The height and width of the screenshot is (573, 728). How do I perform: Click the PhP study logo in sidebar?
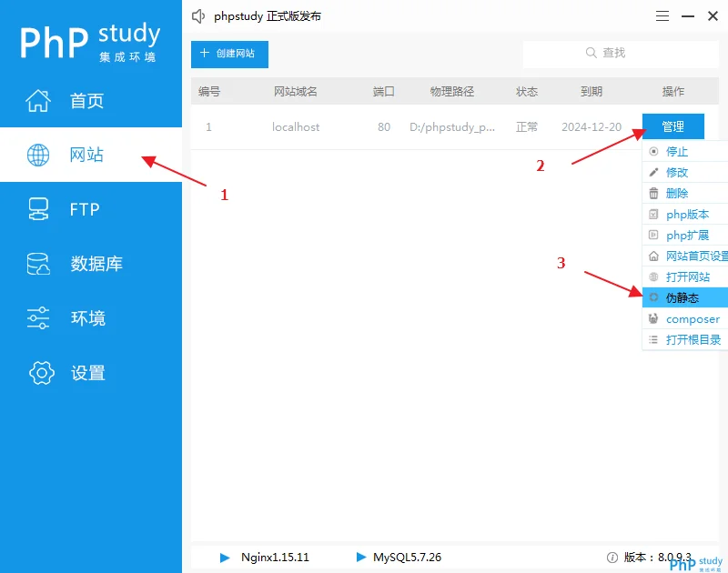pyautogui.click(x=89, y=42)
